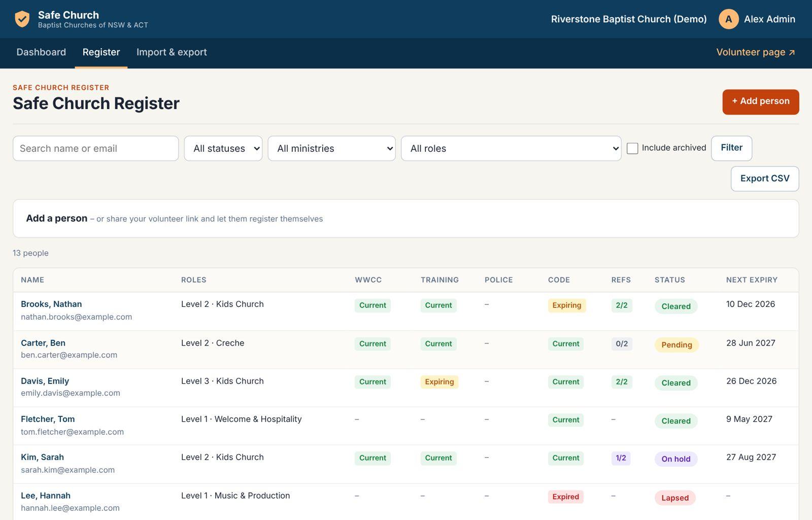The height and width of the screenshot is (520, 812).
Task: Open Lee, Hannah's record
Action: (x=46, y=496)
